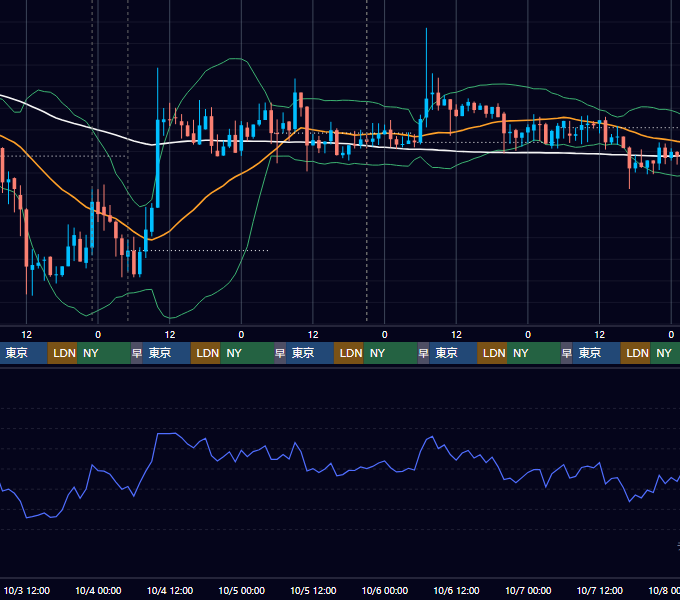The image size is (680, 600).
Task: Select the NY session block on 10/4
Action: click(x=247, y=353)
